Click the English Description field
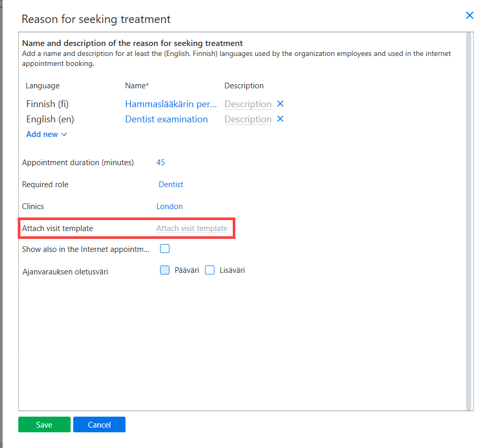Viewport: 489px width, 448px height. coord(248,119)
